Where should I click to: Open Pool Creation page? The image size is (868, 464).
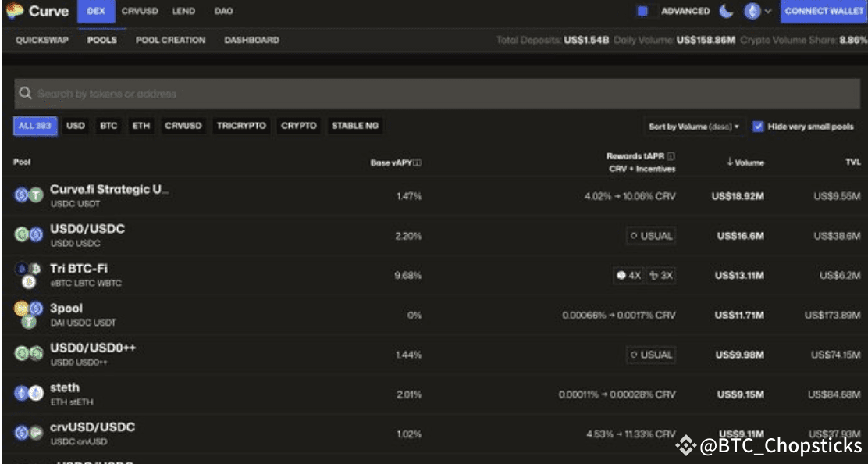[x=170, y=40]
